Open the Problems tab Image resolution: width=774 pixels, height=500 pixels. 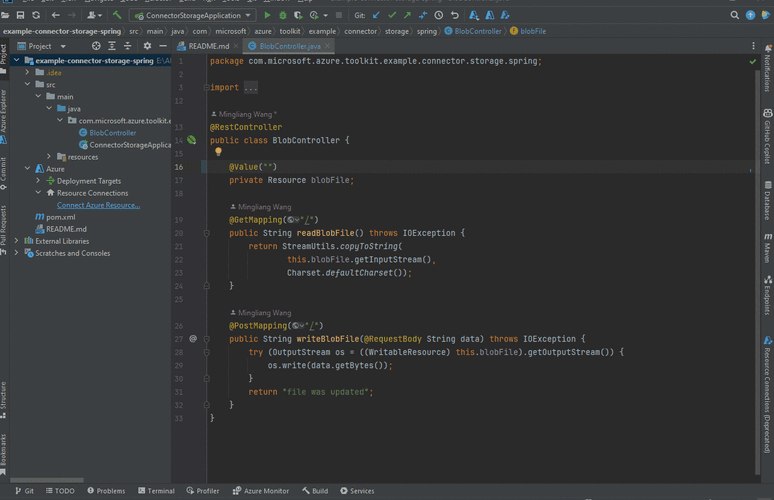[x=106, y=491]
